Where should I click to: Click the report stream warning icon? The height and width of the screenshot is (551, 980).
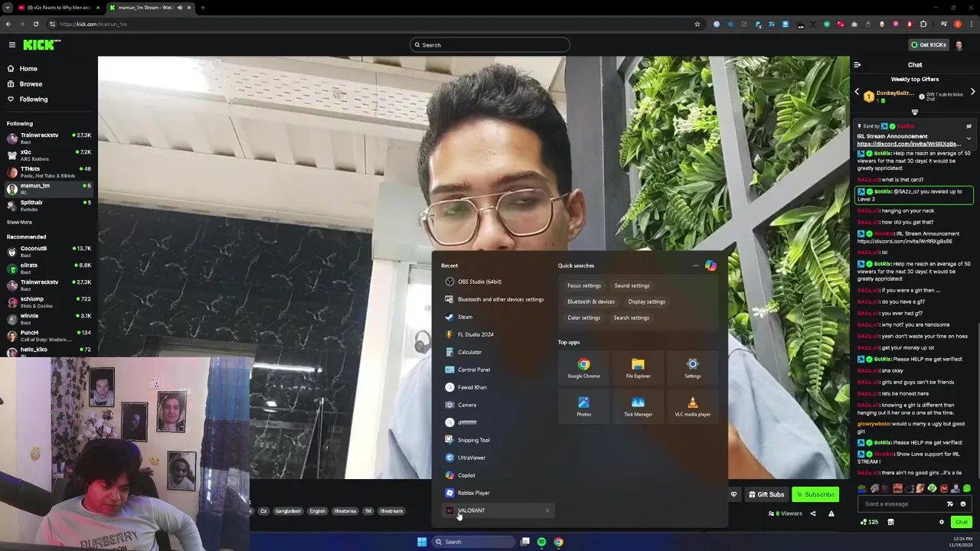[831, 514]
